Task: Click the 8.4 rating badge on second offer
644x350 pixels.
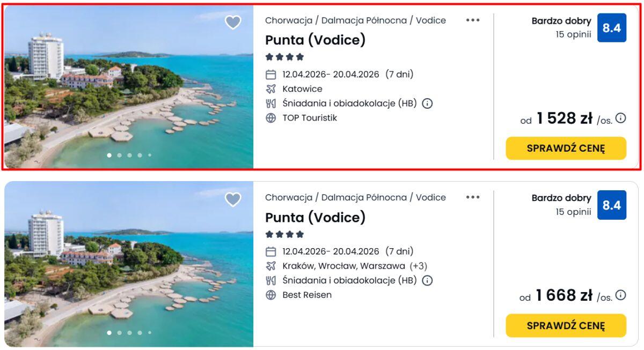Action: pos(611,205)
